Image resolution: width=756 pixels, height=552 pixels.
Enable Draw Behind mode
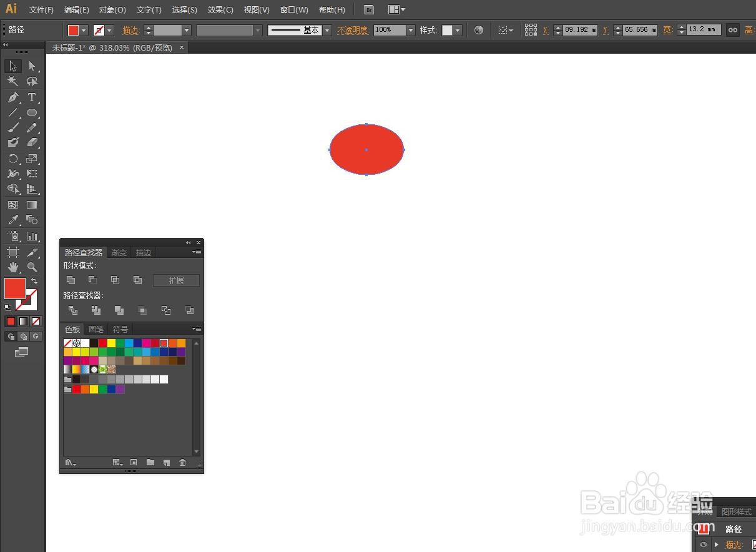tap(23, 337)
